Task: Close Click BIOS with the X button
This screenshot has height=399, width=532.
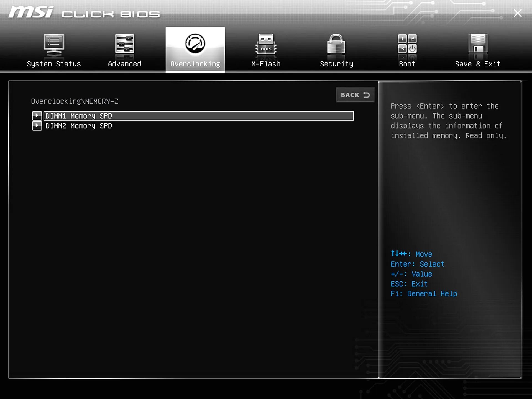Action: click(x=517, y=13)
